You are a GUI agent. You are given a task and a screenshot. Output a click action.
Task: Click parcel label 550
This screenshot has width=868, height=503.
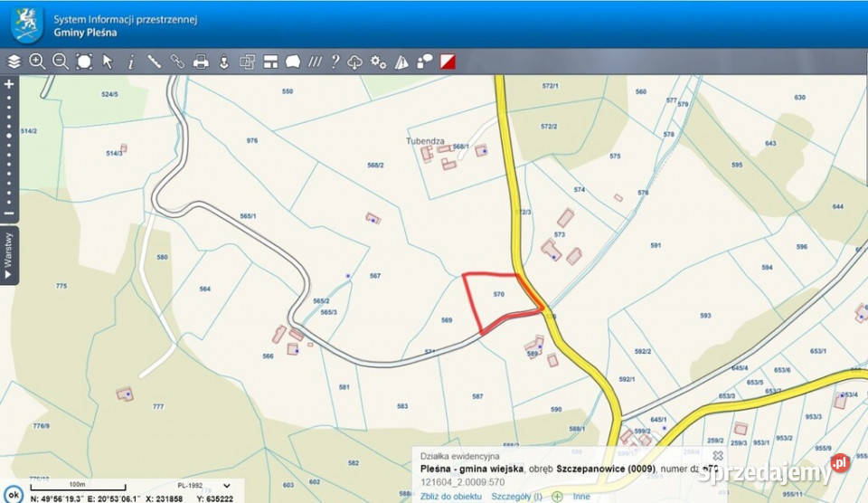pos(288,91)
